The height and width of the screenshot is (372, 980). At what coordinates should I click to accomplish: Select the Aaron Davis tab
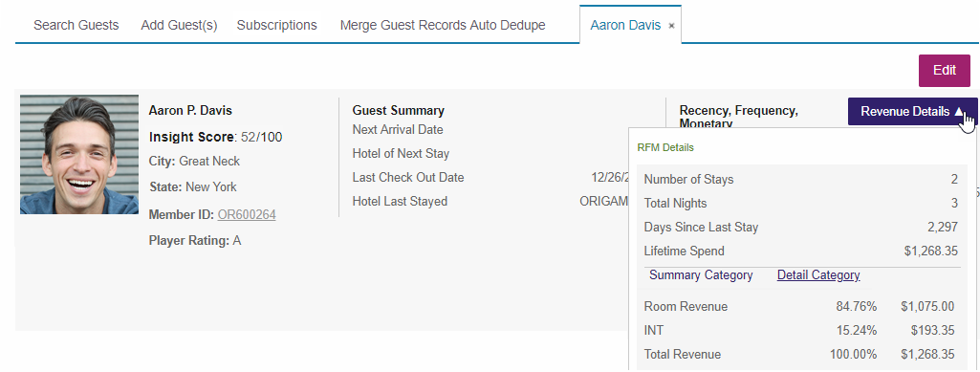tap(625, 25)
